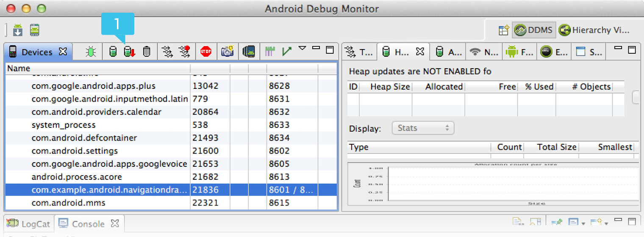
Task: Close the Console tab
Action: (115, 223)
